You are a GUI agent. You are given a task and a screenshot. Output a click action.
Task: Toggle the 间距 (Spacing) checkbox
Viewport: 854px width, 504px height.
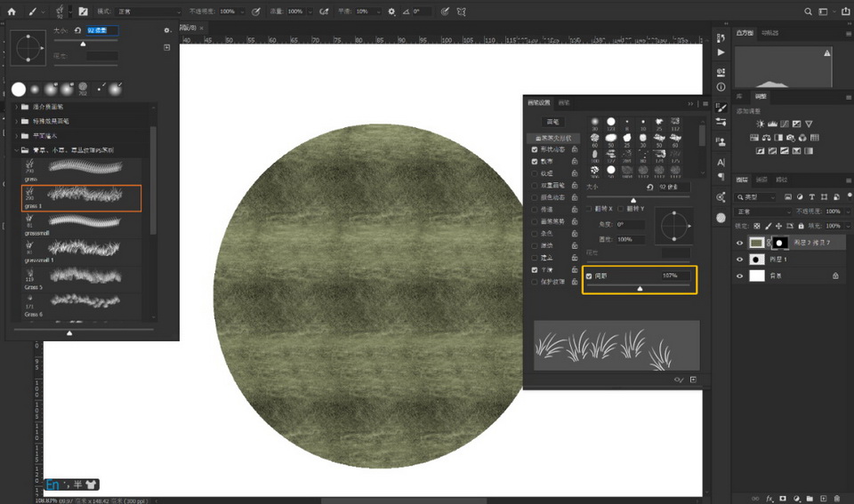(x=589, y=276)
